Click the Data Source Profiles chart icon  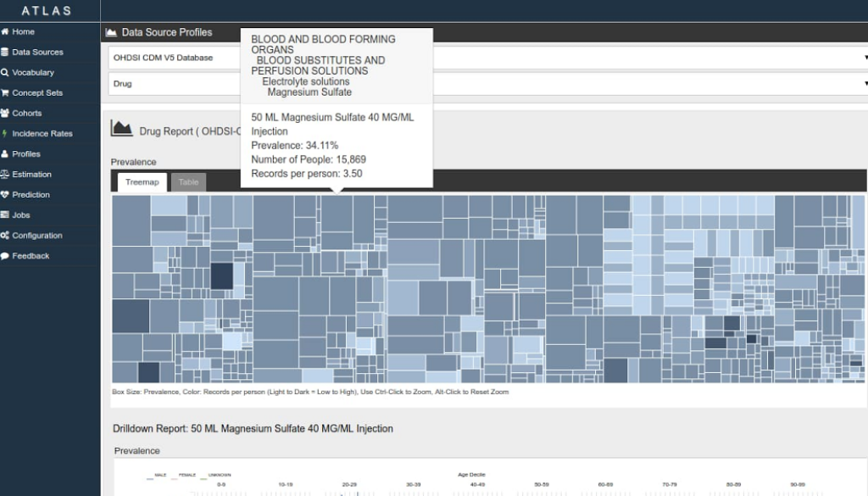pos(110,32)
